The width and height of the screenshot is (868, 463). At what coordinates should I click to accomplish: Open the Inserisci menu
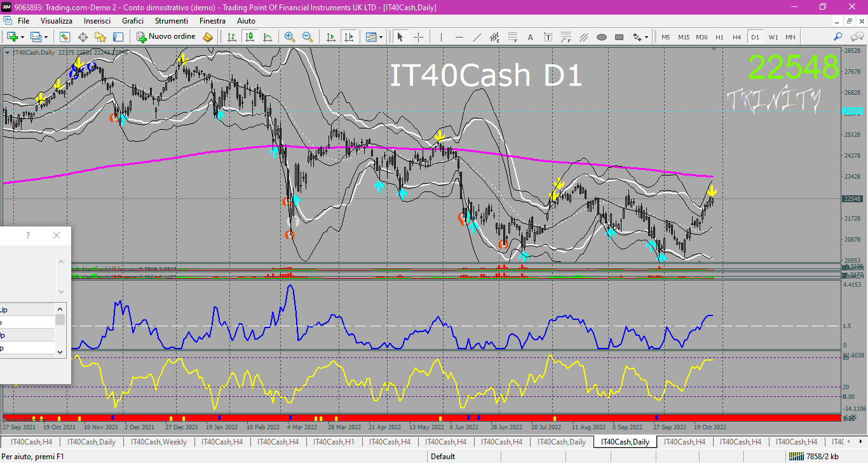(97, 21)
